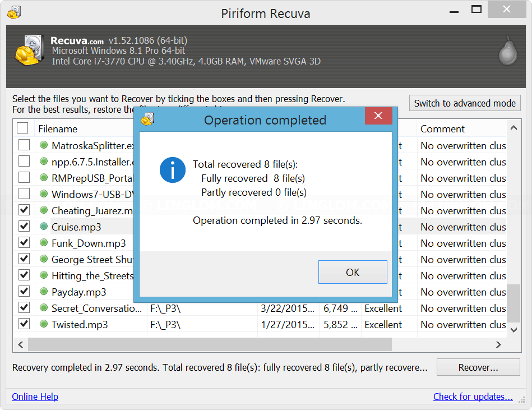
Task: Click the 3/22/2015 date cell
Action: point(288,308)
